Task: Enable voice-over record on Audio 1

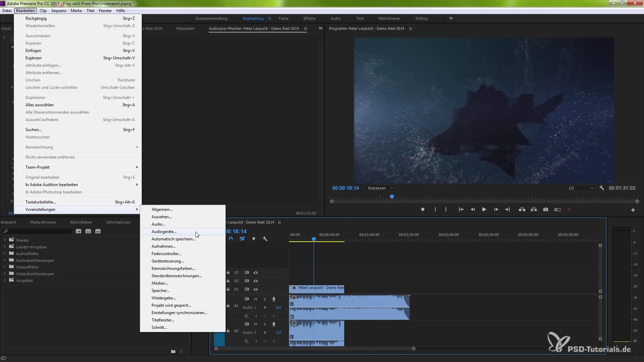Action: point(274,299)
